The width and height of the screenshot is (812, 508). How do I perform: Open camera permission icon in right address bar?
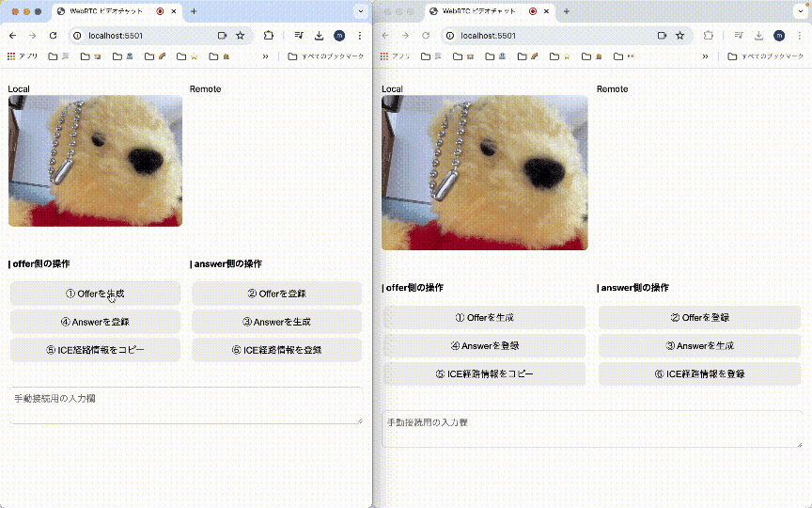coord(662,36)
